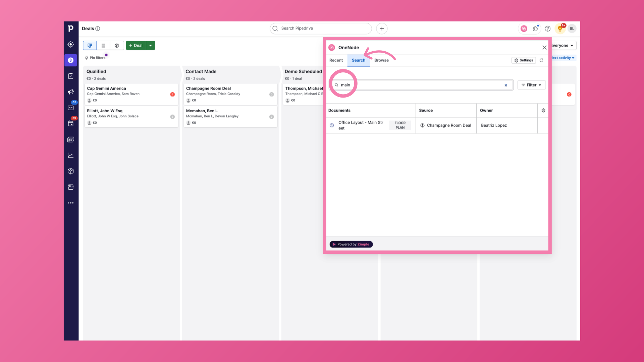Open OneNode Settings button
Screen dimensions: 644x362
524,60
